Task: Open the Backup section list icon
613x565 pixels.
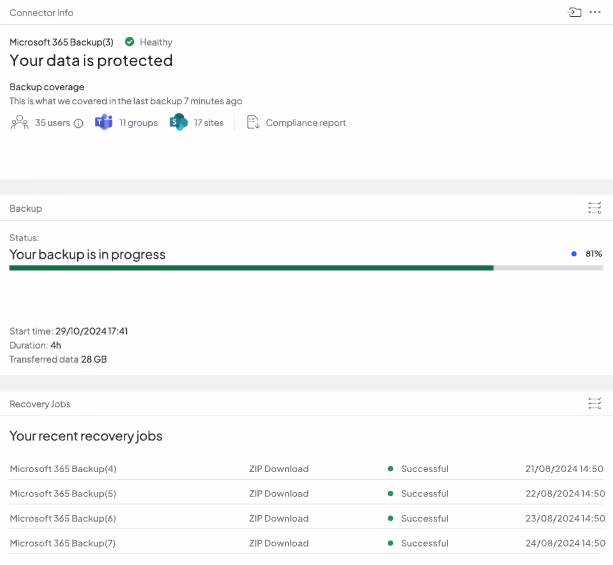Action: pos(595,208)
